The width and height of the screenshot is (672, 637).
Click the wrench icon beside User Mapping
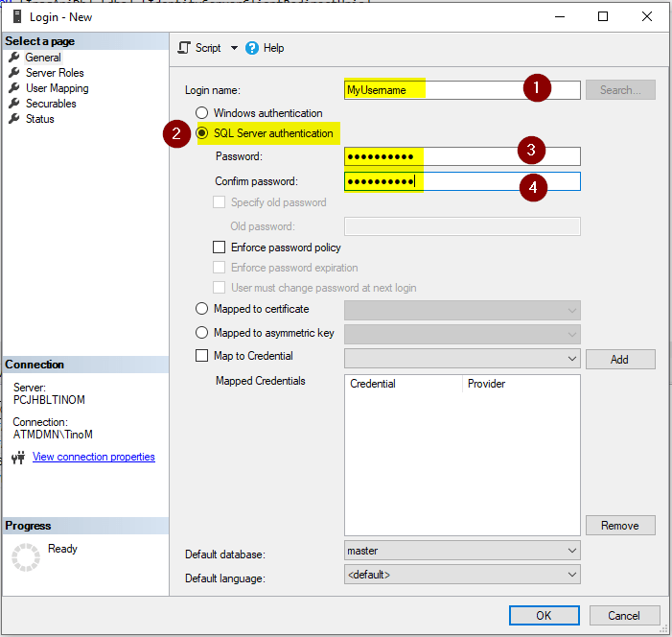14,88
